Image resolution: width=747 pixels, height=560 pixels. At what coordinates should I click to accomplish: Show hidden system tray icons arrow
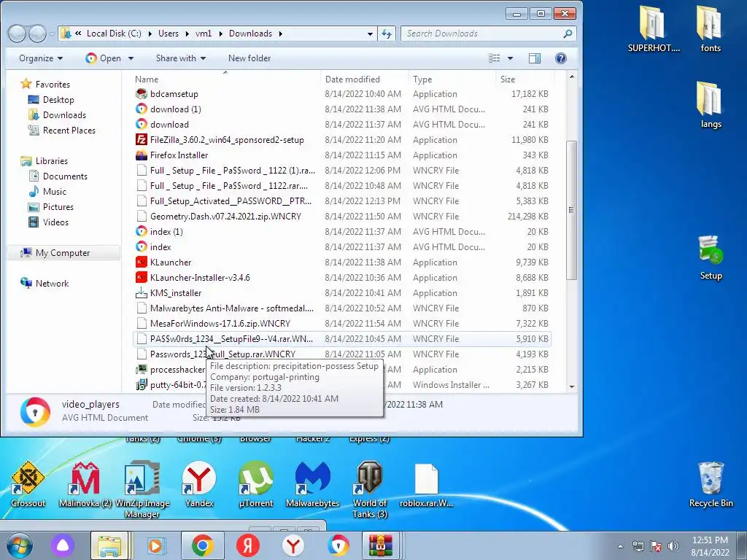point(620,546)
